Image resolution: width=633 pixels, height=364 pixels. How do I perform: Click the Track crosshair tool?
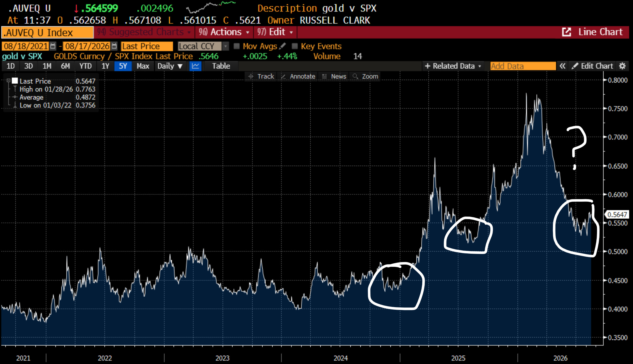(261, 76)
